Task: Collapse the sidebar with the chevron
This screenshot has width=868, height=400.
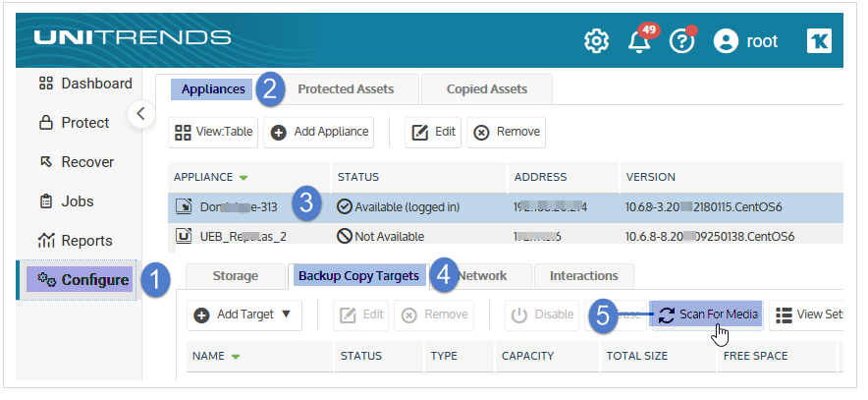Action: click(x=140, y=114)
